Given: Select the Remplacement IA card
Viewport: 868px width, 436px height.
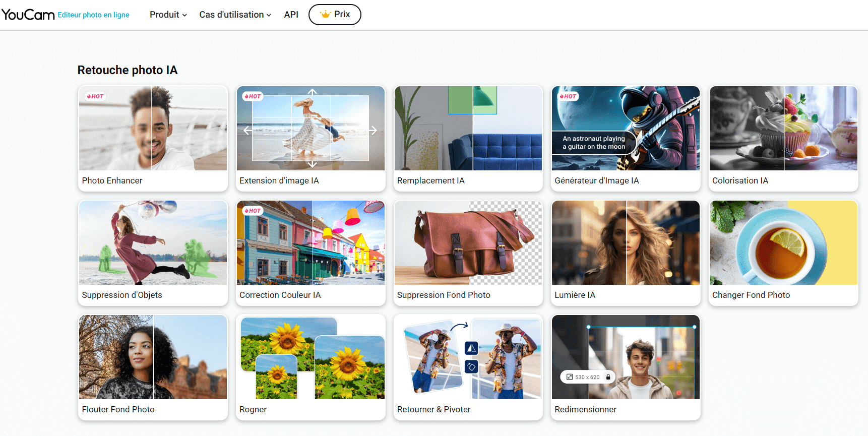Looking at the screenshot, I should [x=468, y=138].
